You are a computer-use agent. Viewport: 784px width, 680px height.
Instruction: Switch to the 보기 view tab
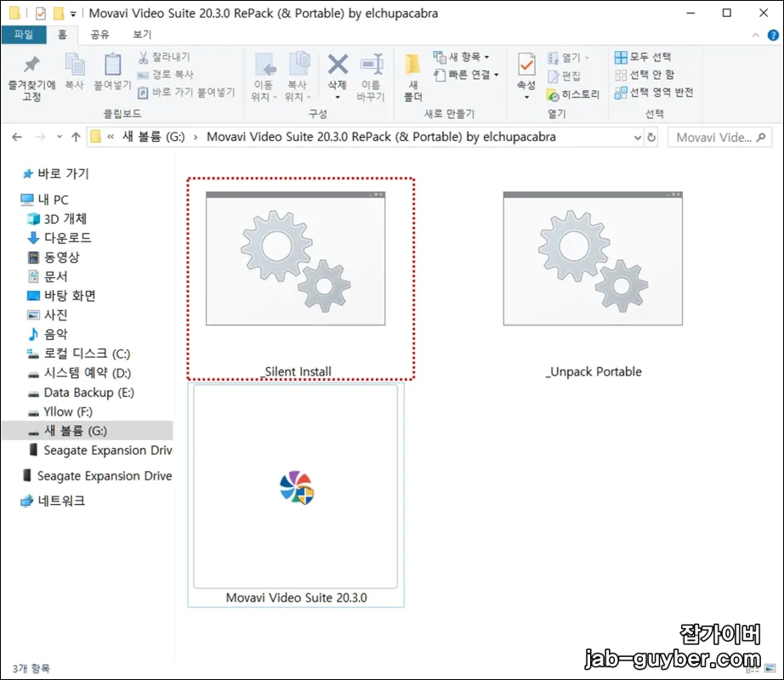click(x=142, y=35)
